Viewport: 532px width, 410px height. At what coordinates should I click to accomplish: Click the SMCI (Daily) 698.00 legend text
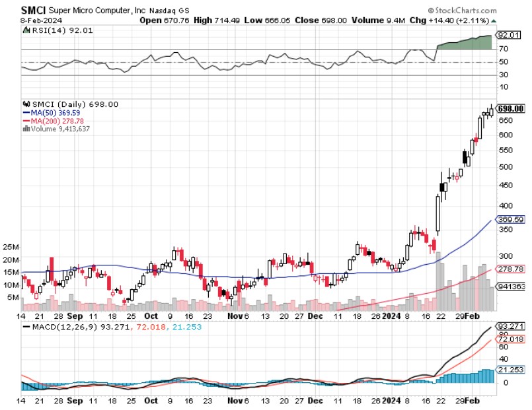75,104
